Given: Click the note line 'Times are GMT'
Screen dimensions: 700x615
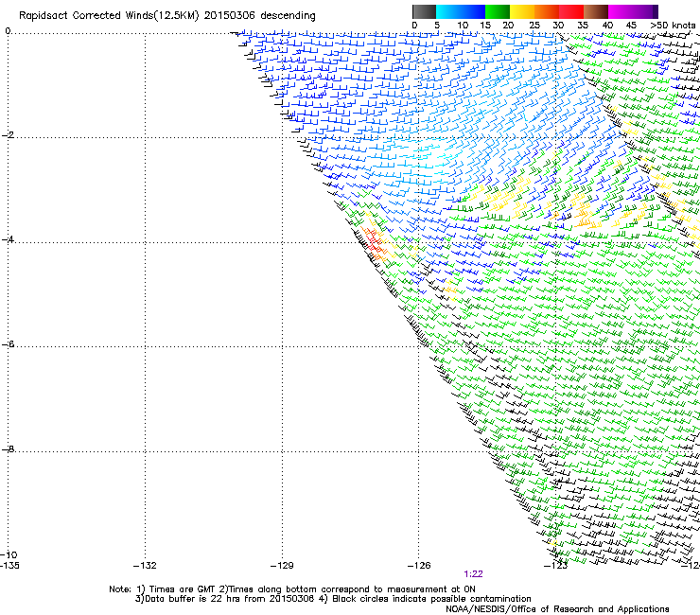Looking at the screenshot, I should 183,589.
